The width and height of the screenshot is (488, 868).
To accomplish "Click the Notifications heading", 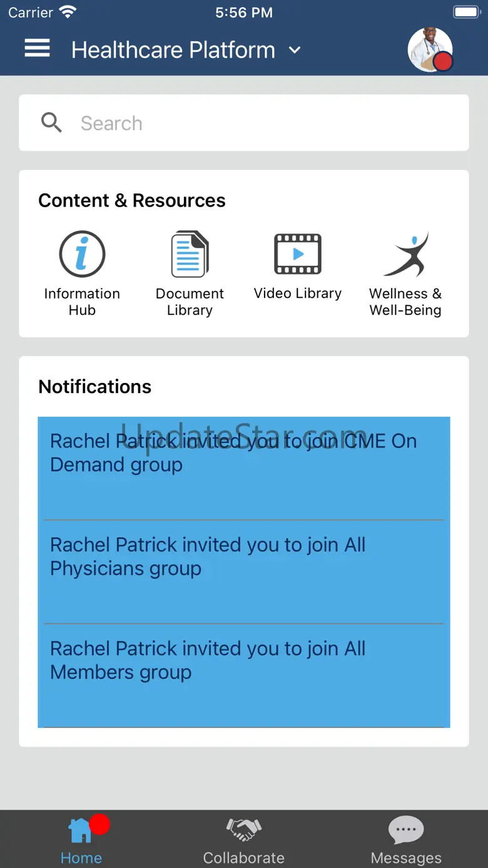I will click(95, 387).
